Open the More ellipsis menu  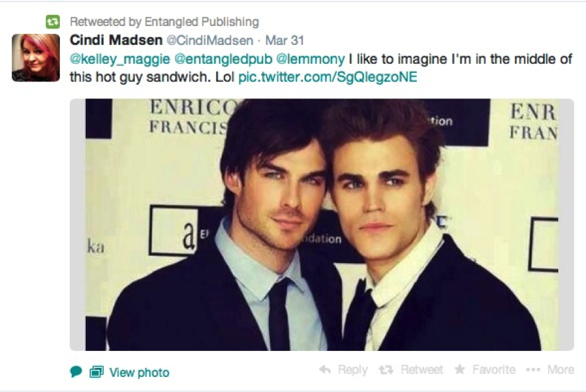pos(550,370)
